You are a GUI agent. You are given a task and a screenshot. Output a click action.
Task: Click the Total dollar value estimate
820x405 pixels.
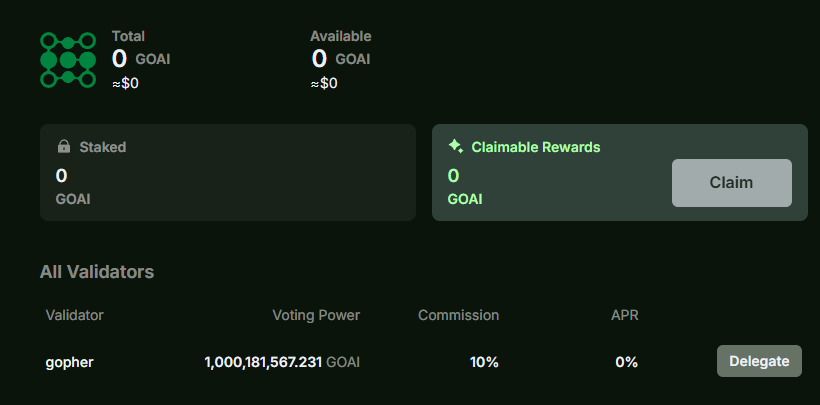125,83
